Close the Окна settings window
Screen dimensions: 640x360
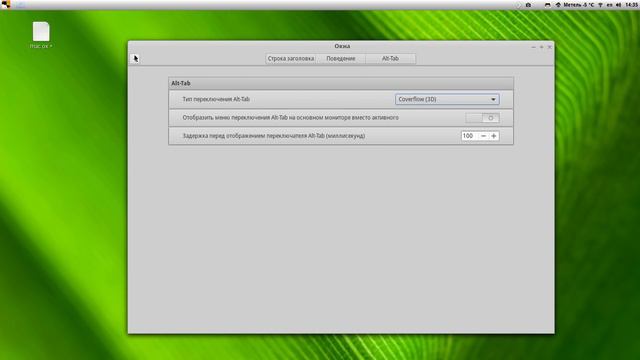point(549,47)
